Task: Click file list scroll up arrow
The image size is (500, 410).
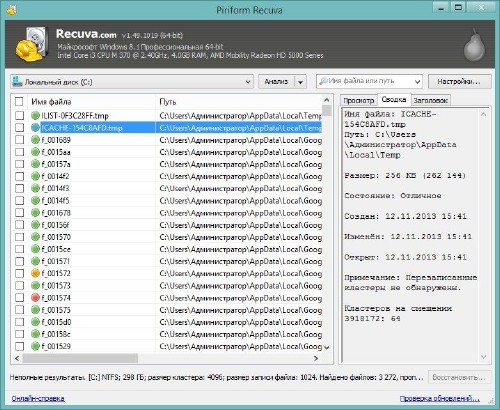Action: 327,100
